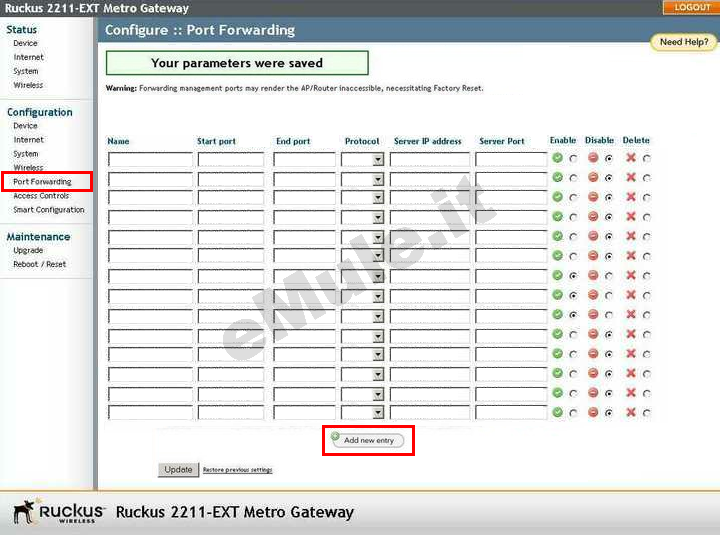Click the Update button

coord(178,470)
